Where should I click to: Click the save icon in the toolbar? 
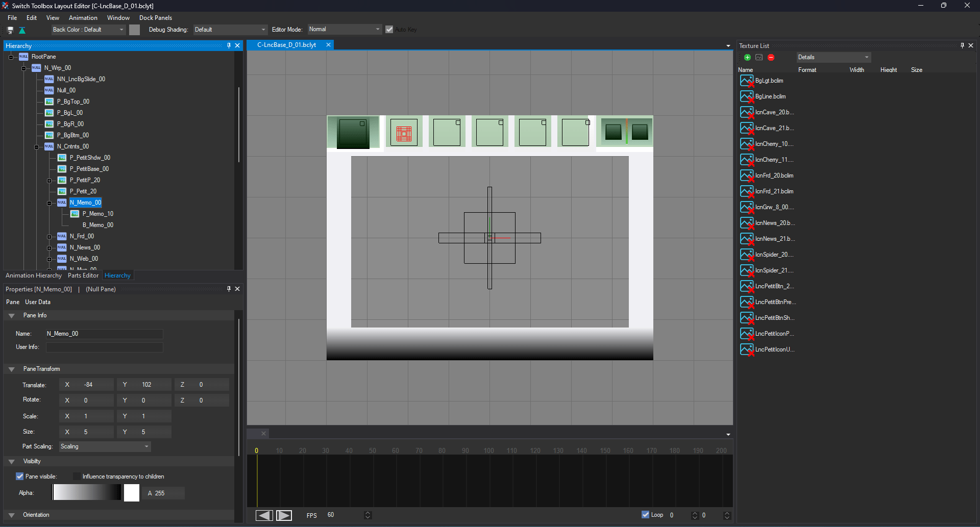10,30
